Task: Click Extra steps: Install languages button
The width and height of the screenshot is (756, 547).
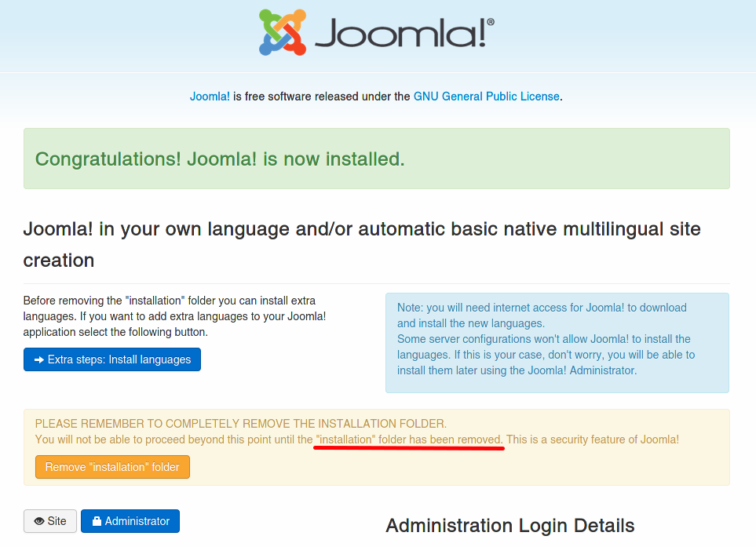Action: click(x=111, y=359)
